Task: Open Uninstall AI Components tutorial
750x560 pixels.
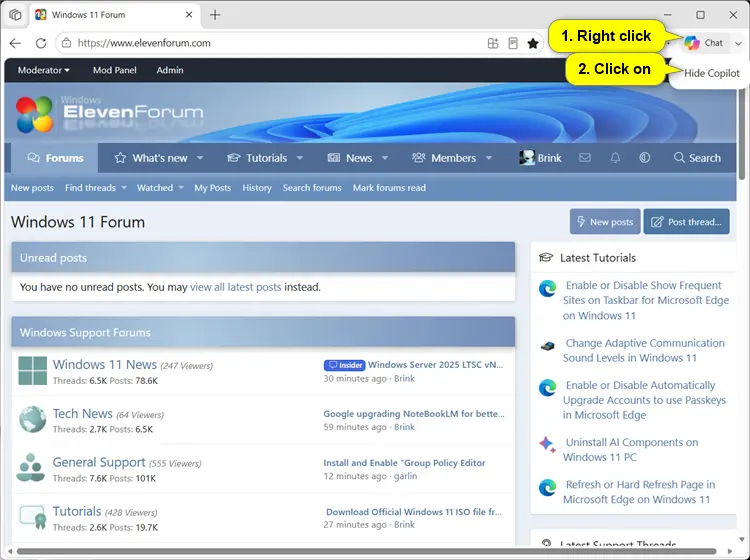Action: [630, 450]
